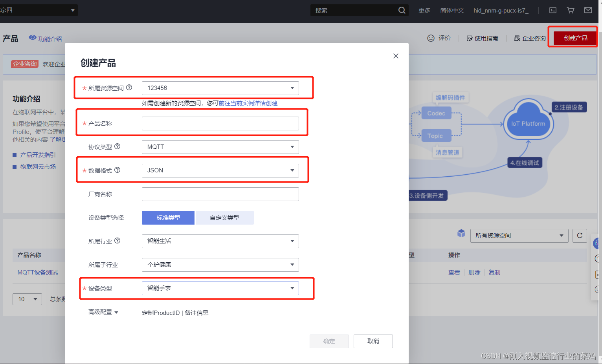The width and height of the screenshot is (602, 364).
Task: Follow the 前往当前实例详情创建 link
Action: coord(248,103)
